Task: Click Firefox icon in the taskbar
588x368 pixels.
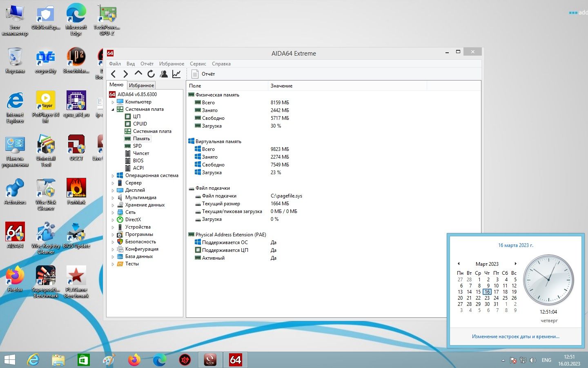Action: tap(134, 360)
